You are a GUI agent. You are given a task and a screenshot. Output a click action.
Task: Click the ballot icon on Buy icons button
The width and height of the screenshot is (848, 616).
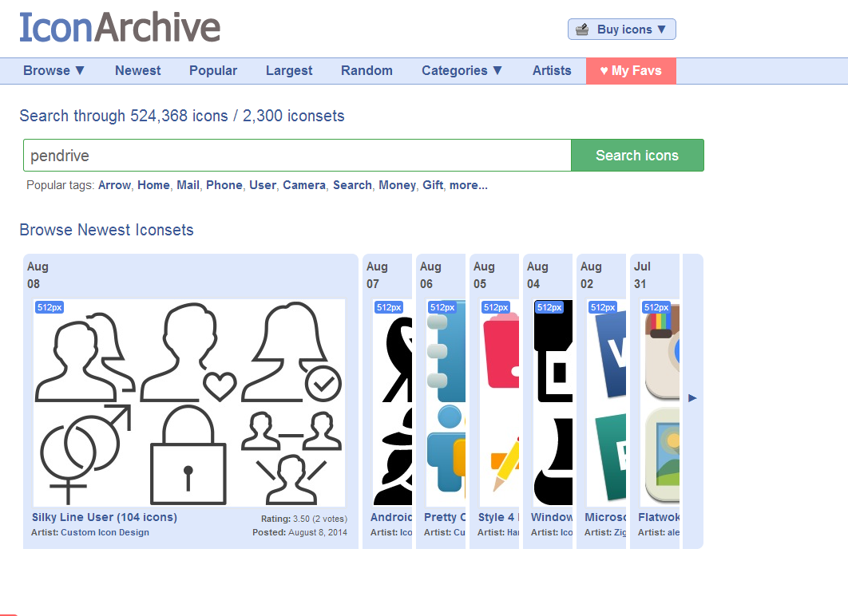pos(581,29)
